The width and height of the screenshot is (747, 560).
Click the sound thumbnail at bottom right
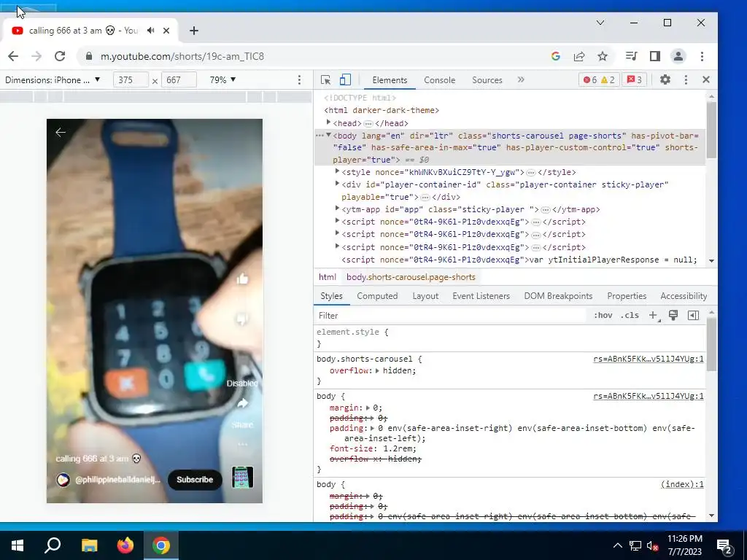pos(242,477)
